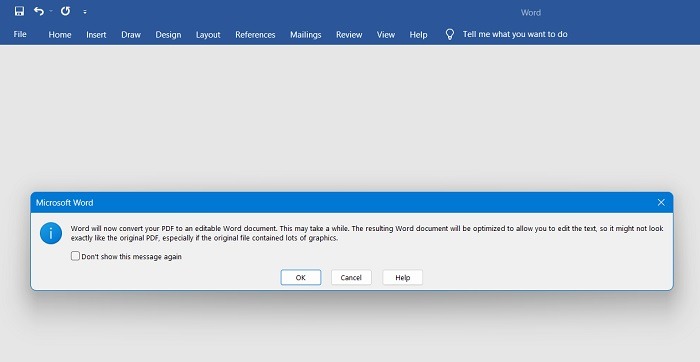Switch to the Home ribbon tab
The width and height of the screenshot is (700, 362).
60,34
